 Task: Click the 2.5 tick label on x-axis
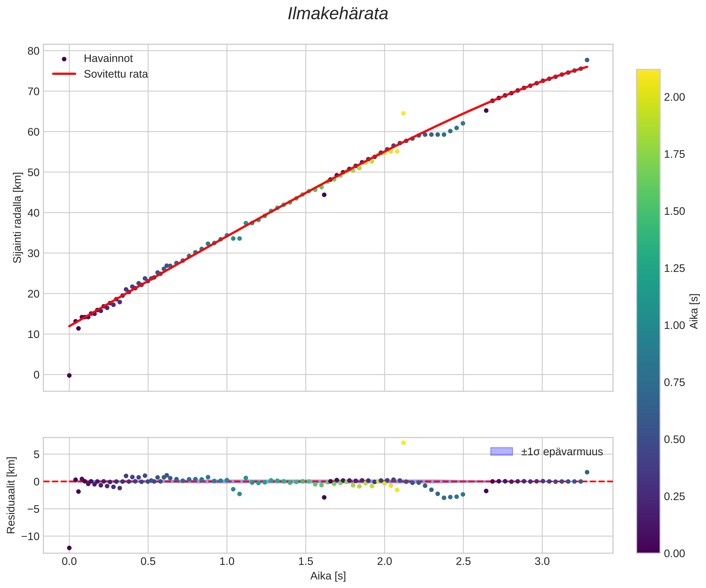point(463,561)
